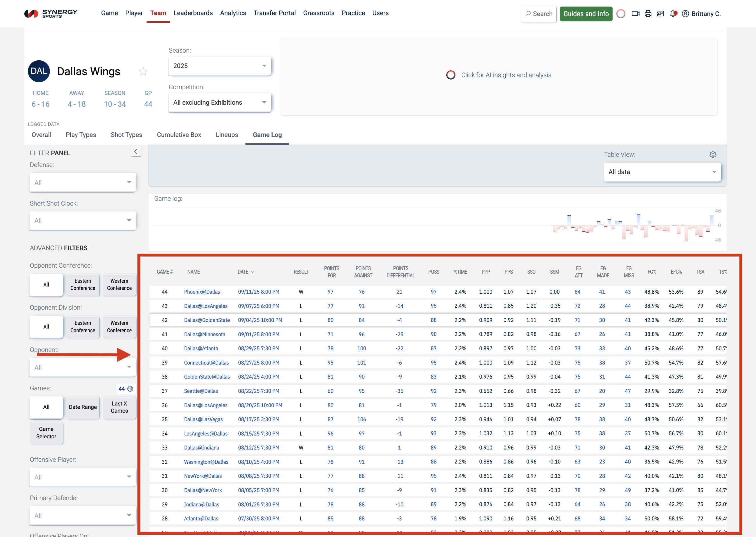This screenshot has width=756, height=537.
Task: Sort by POINTS DIFFERENTIAL column header
Action: 401,272
